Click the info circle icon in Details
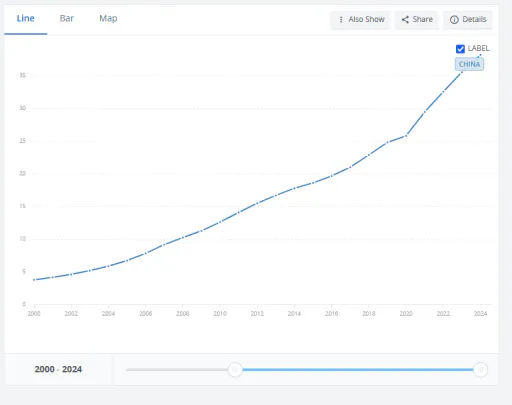 tap(454, 20)
